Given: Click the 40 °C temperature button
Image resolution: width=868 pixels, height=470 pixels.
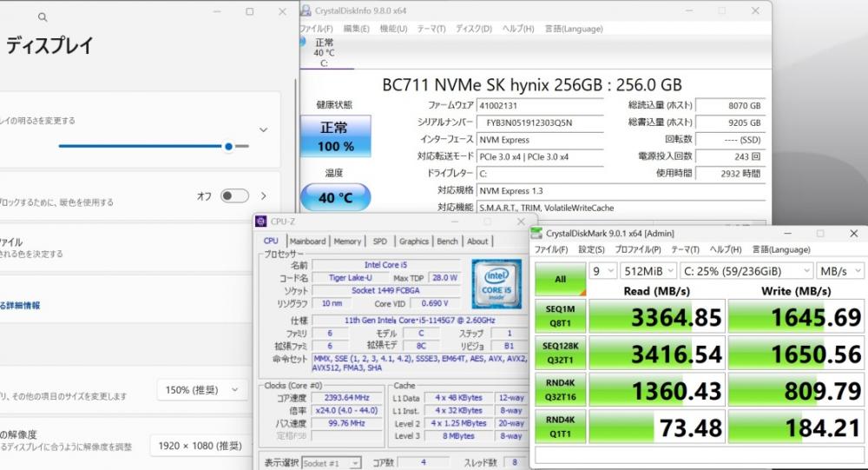Looking at the screenshot, I should 335,197.
